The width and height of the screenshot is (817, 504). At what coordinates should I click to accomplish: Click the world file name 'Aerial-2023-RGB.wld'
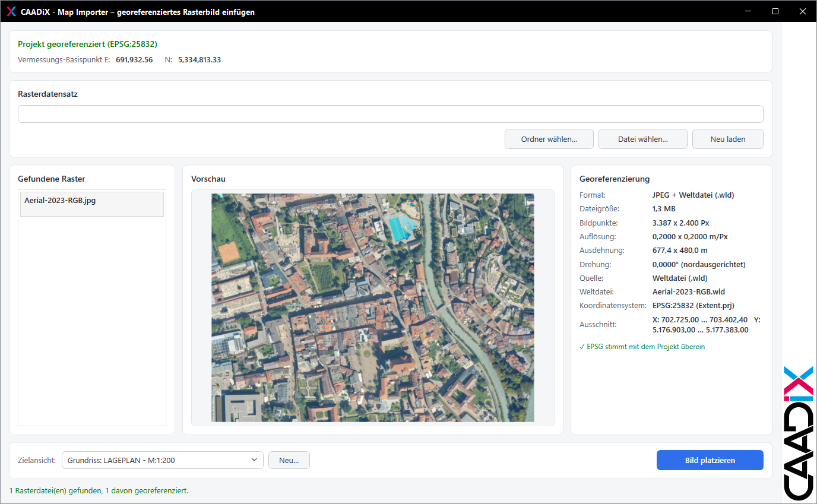pos(689,291)
